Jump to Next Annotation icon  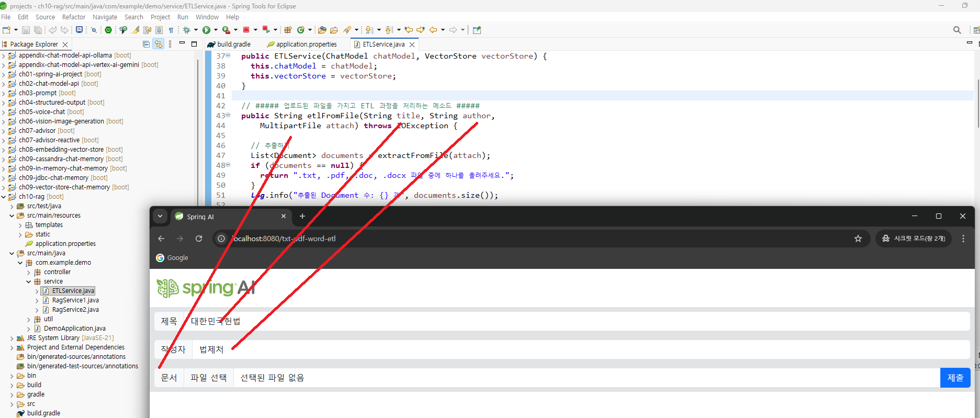(x=369, y=30)
